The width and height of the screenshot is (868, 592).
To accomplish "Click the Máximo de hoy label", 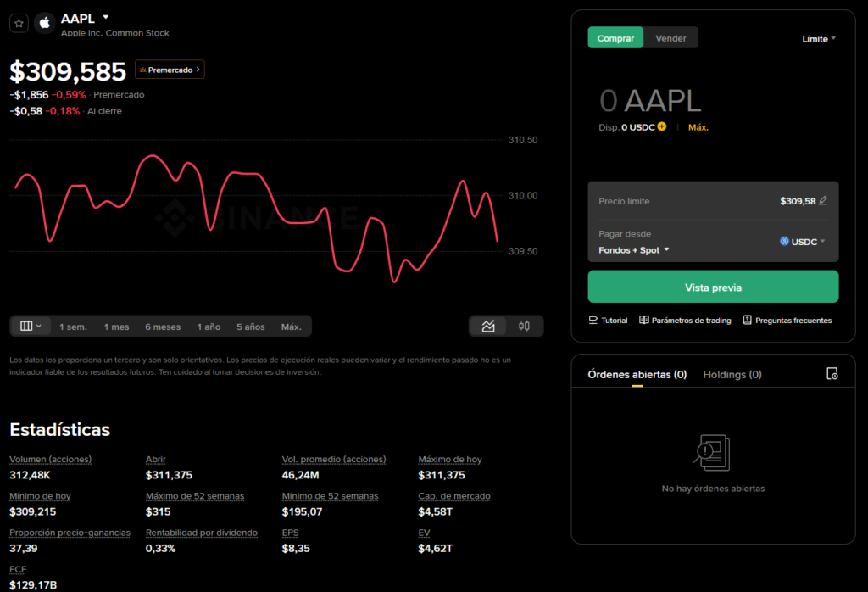I will pyautogui.click(x=450, y=459).
